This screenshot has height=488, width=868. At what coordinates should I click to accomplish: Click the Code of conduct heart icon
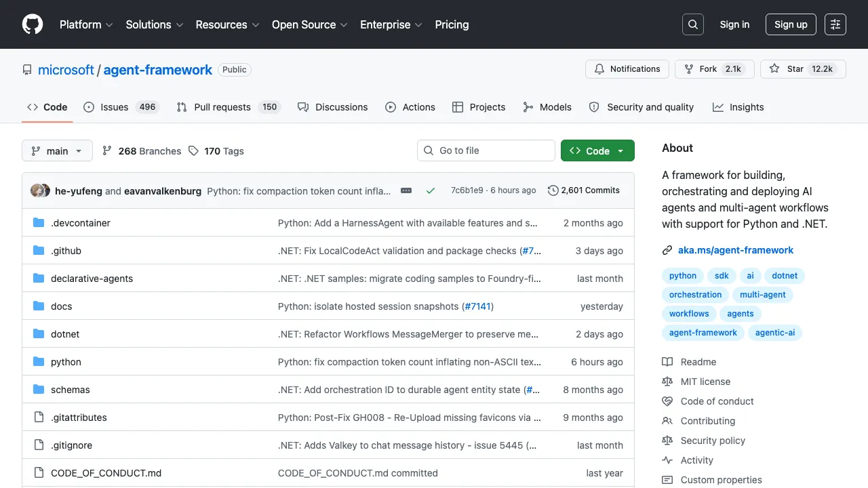coord(667,401)
